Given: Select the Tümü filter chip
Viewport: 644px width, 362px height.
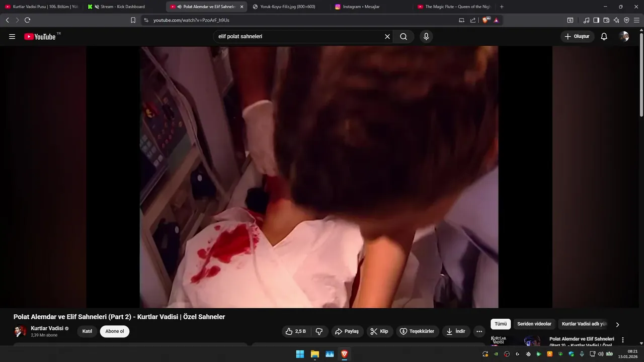Looking at the screenshot, I should pyautogui.click(x=501, y=324).
